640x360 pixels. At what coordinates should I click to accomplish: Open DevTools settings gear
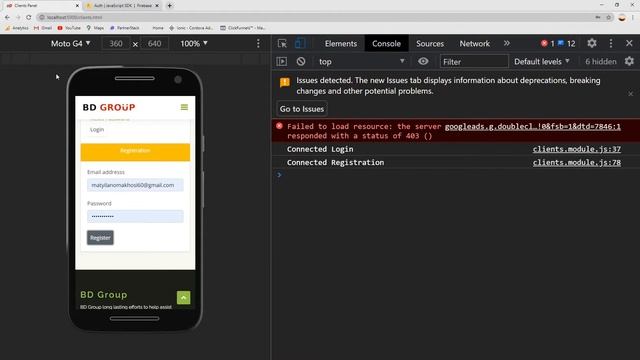[592, 43]
